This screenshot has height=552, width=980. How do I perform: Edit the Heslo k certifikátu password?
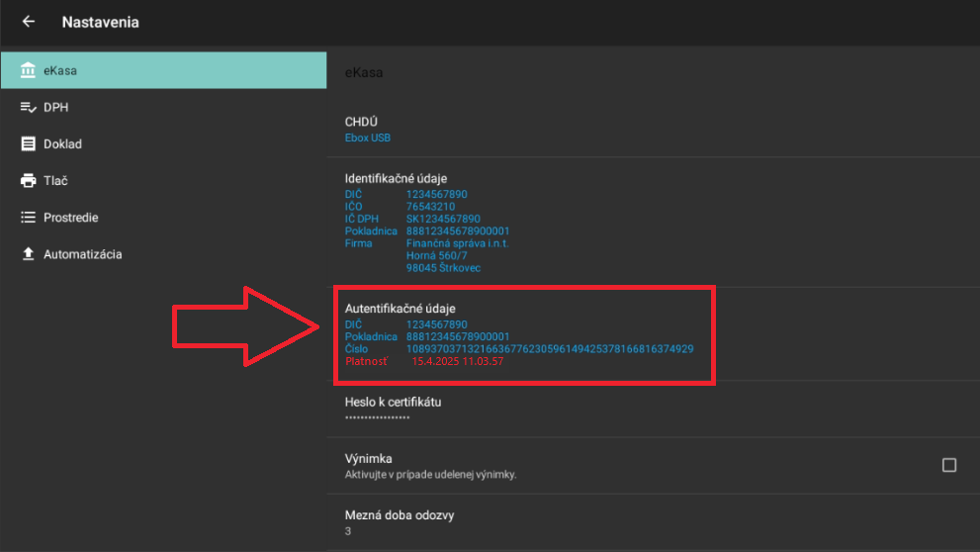click(653, 410)
